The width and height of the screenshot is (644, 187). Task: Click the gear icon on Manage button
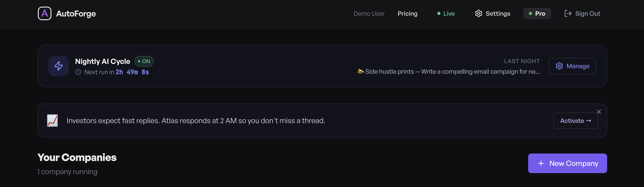tap(559, 66)
